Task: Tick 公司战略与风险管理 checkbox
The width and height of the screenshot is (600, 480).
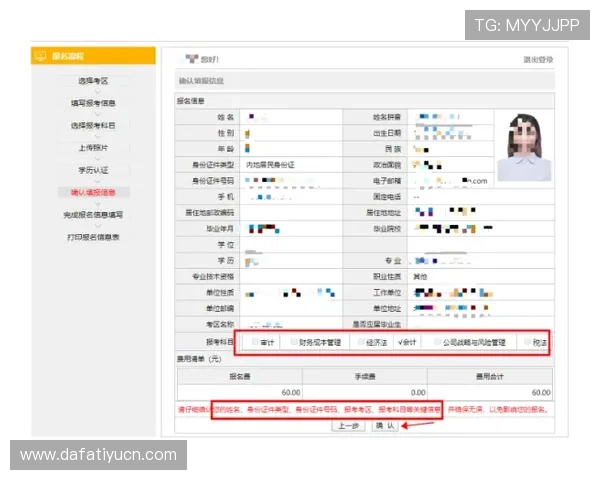Action: click(437, 342)
